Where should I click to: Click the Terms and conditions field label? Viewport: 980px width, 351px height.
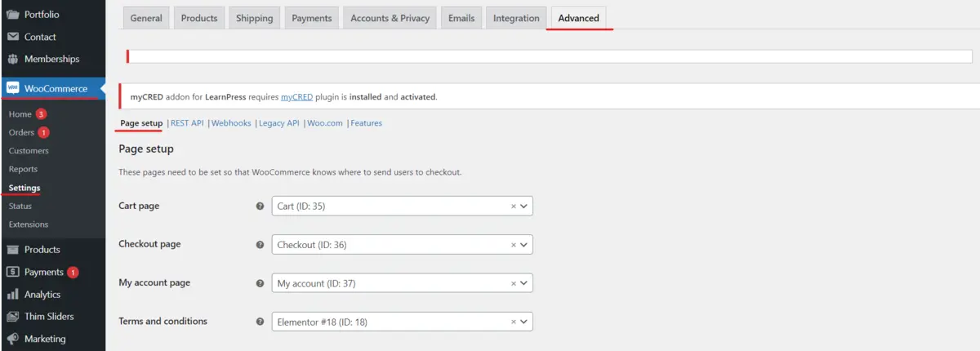[163, 321]
